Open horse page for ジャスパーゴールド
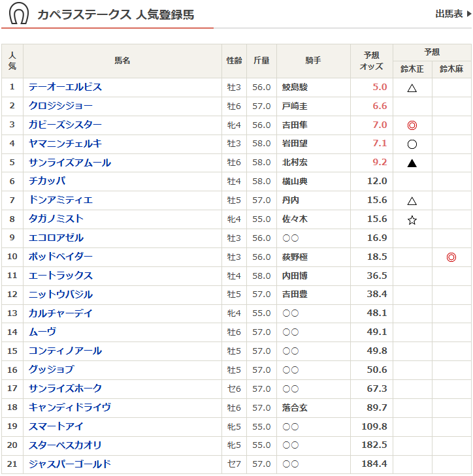 pyautogui.click(x=70, y=464)
